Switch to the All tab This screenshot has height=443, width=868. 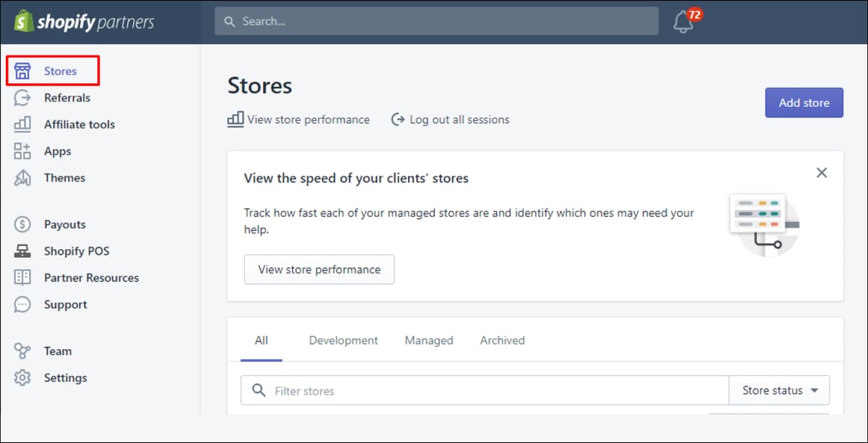262,340
